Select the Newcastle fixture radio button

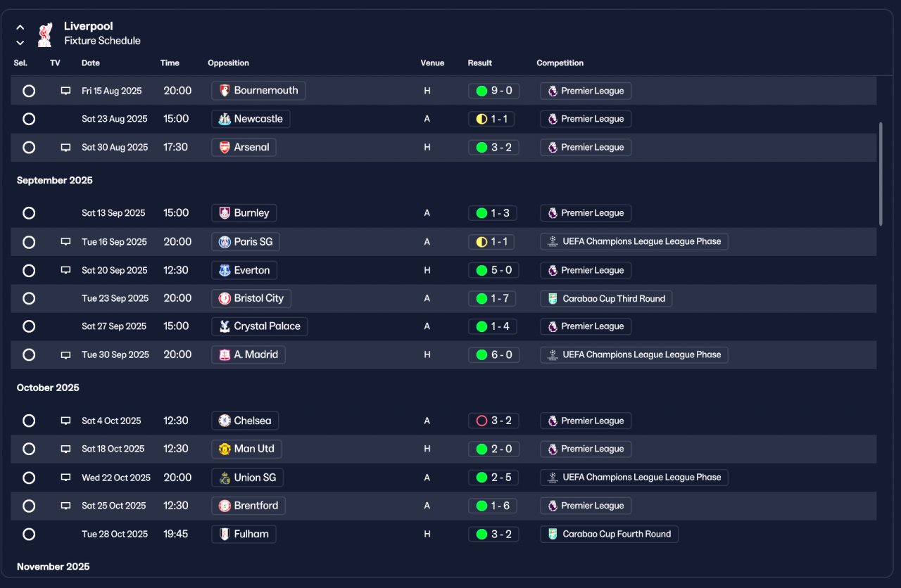pos(29,119)
